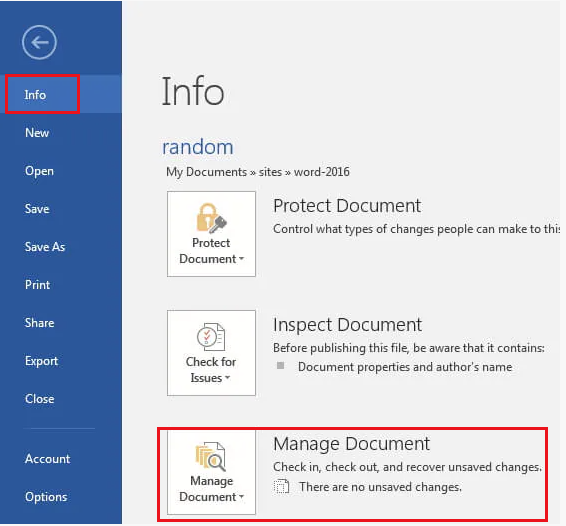This screenshot has width=566, height=526.
Task: Click the My Documents path link
Action: tap(206, 172)
